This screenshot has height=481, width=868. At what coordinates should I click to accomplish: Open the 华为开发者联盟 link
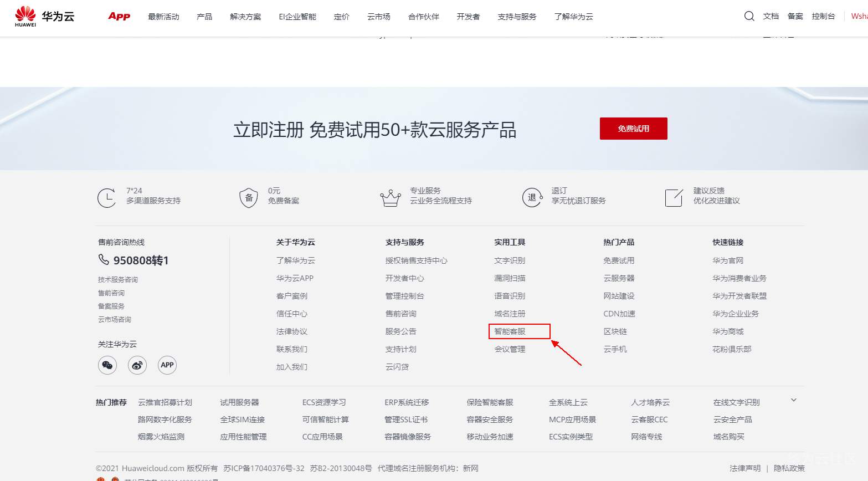coord(740,296)
